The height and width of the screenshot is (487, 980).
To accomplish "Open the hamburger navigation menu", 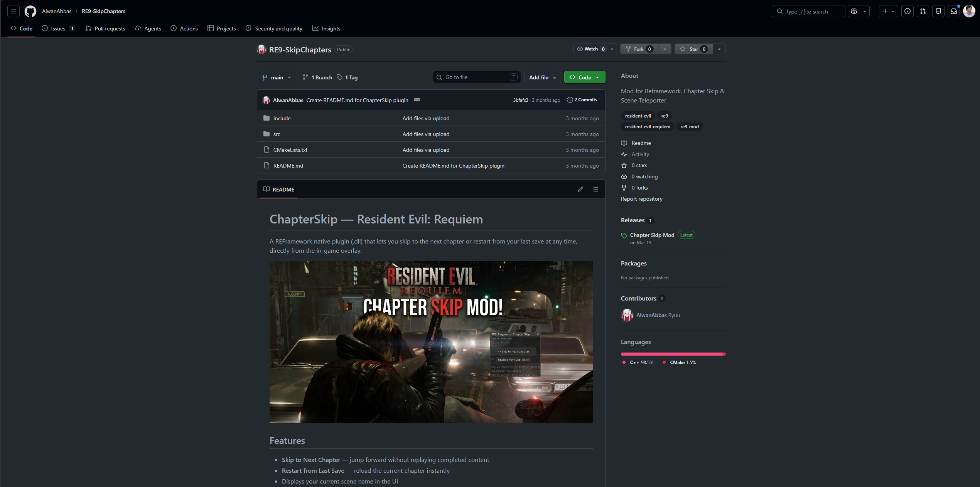I will coord(13,11).
